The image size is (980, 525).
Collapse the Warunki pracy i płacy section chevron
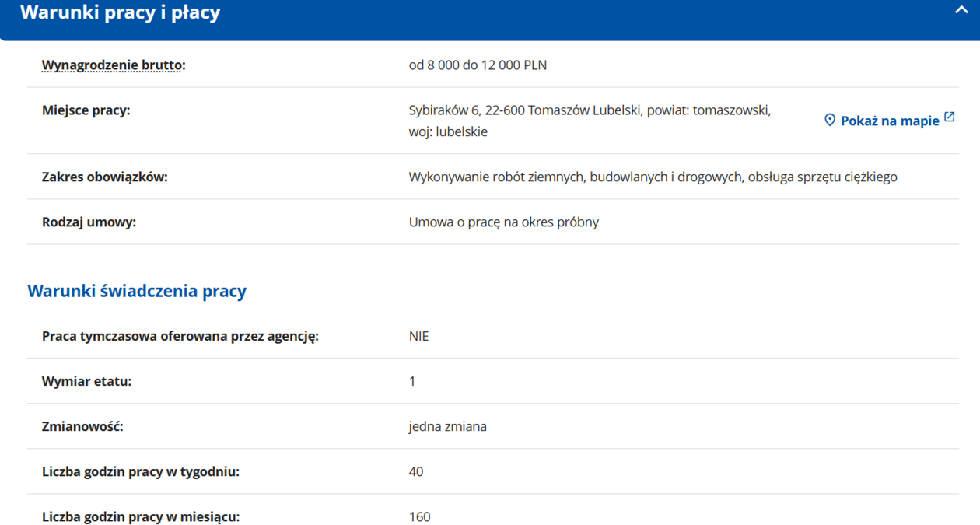[961, 11]
